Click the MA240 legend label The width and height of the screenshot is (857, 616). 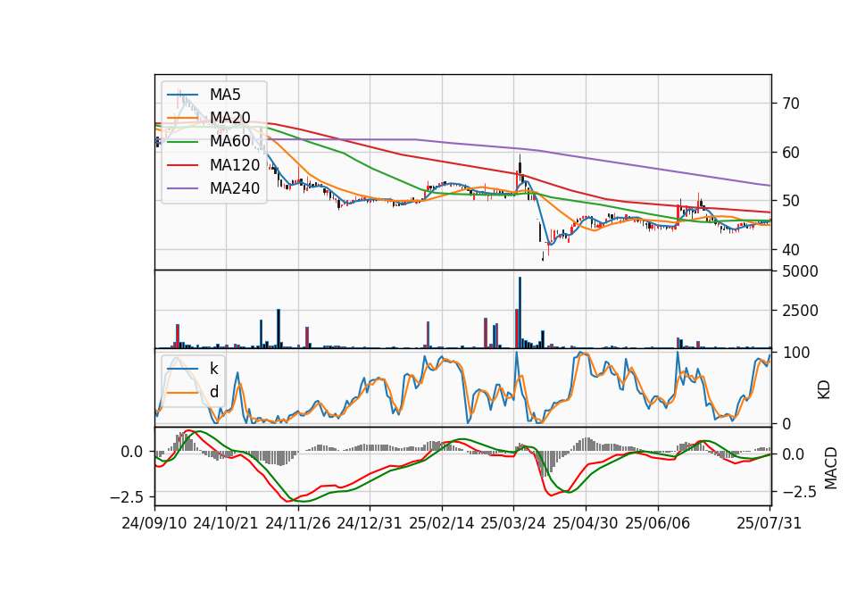pyautogui.click(x=235, y=188)
